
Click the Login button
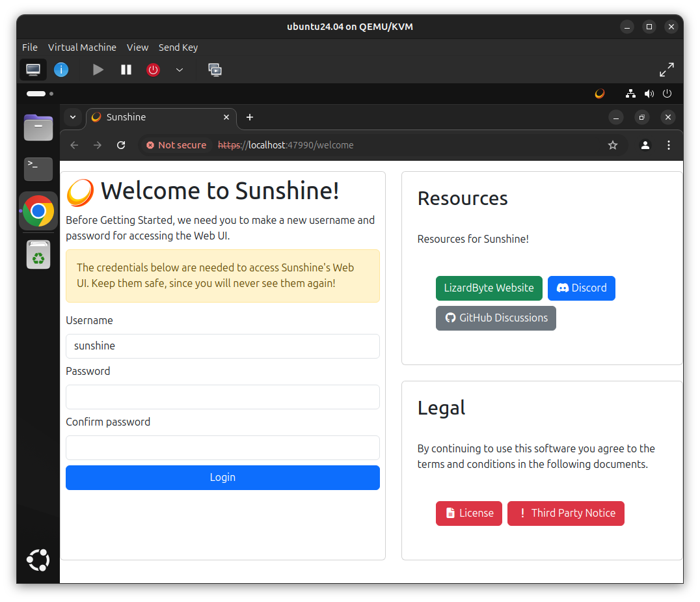222,477
